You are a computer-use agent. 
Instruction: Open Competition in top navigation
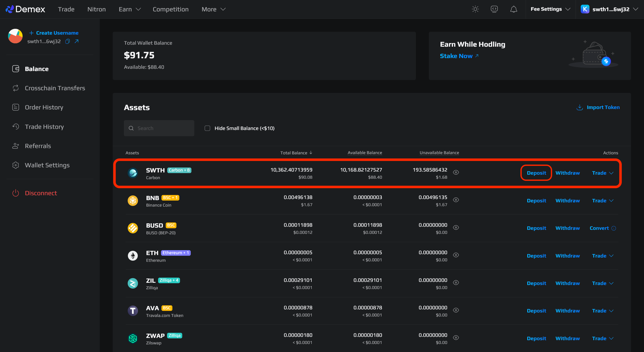click(170, 9)
